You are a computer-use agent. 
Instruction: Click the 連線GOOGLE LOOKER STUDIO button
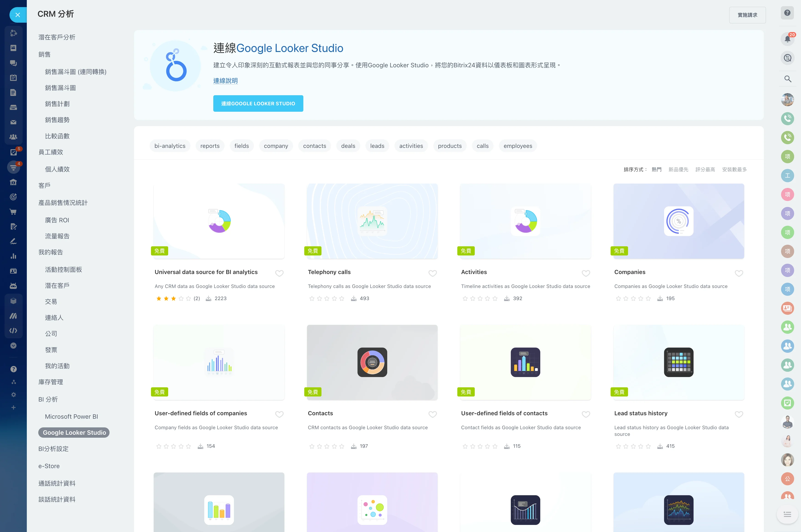point(258,103)
